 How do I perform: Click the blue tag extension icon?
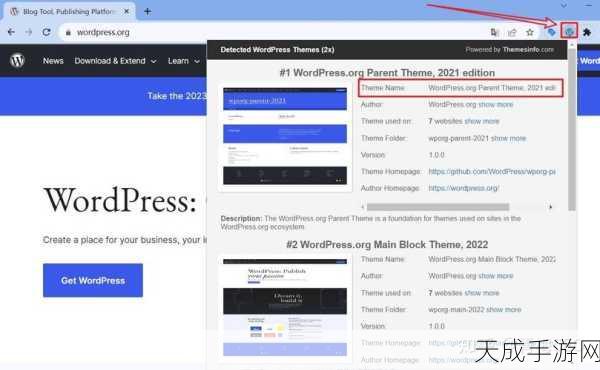(x=551, y=33)
